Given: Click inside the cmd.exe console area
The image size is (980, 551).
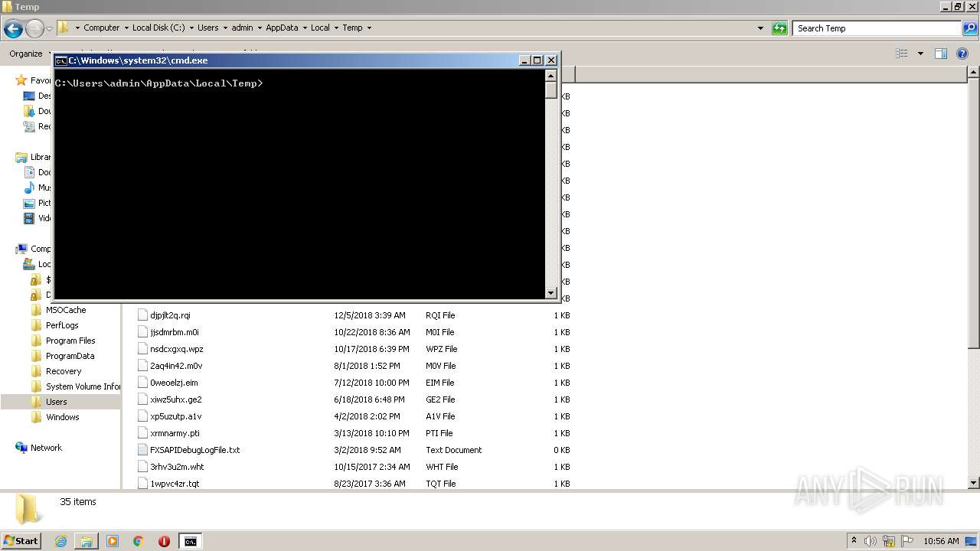Looking at the screenshot, I should point(299,184).
